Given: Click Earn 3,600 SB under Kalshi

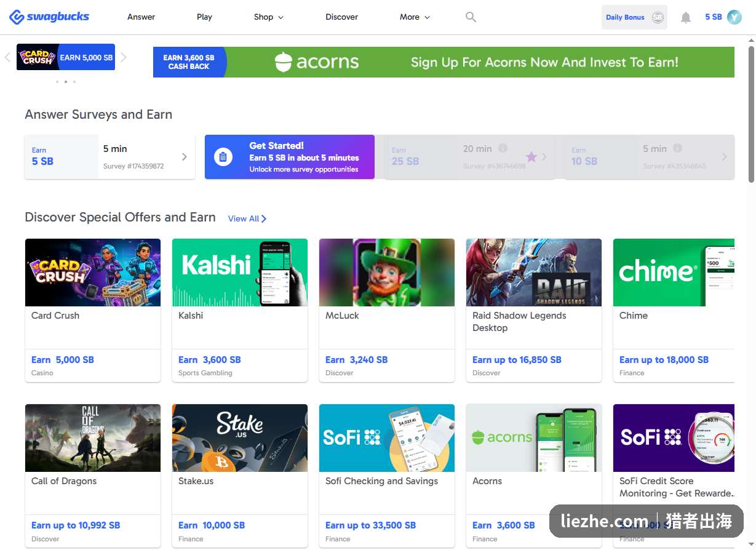Looking at the screenshot, I should [x=210, y=360].
